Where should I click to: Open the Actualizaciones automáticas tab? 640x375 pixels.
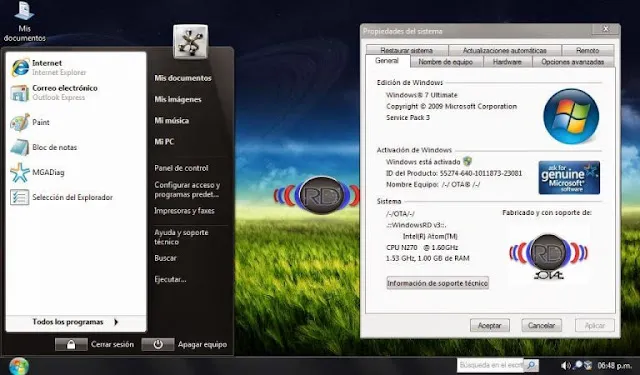[x=504, y=51]
